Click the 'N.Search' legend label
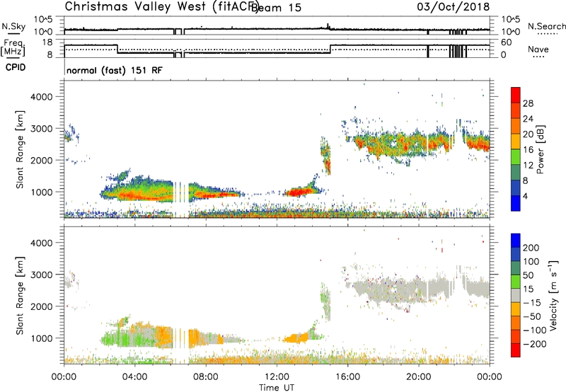Image resolution: width=566 pixels, height=392 pixels. coord(546,26)
